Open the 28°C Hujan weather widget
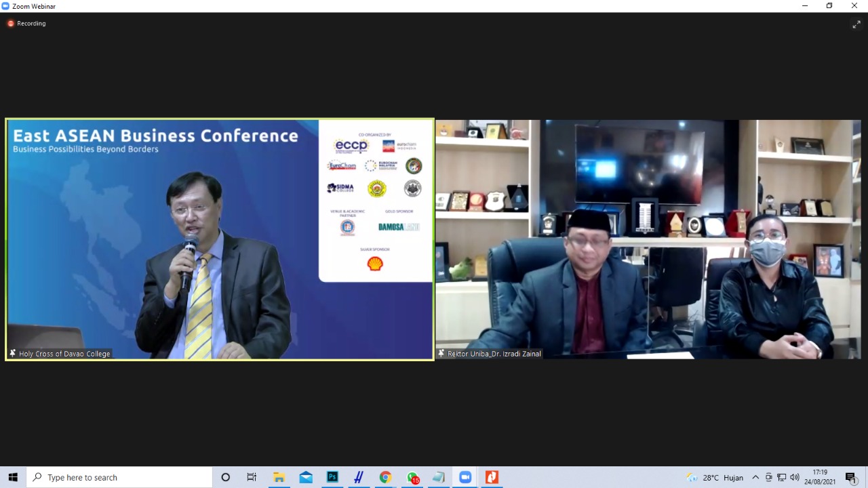Screen dimensions: 868x488 pyautogui.click(x=715, y=477)
